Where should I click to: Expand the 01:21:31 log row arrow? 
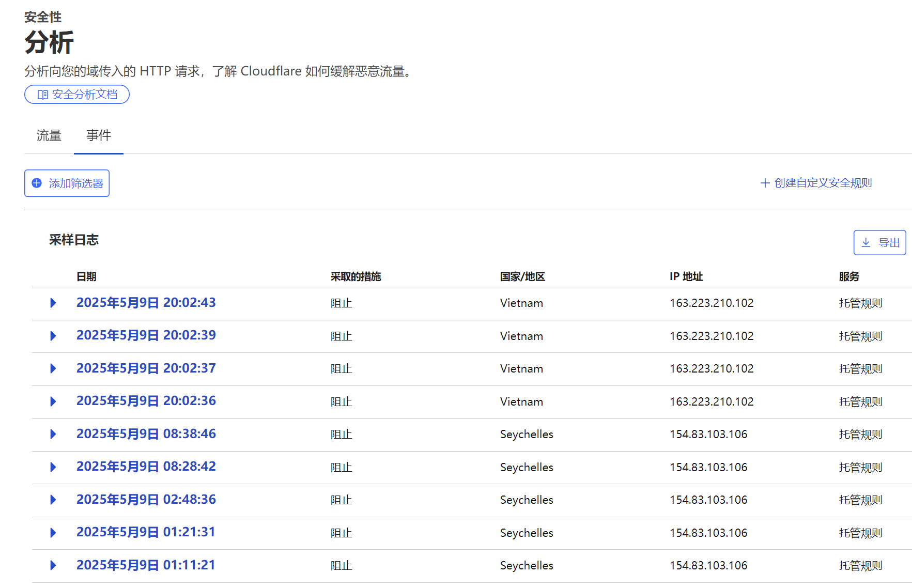[53, 533]
